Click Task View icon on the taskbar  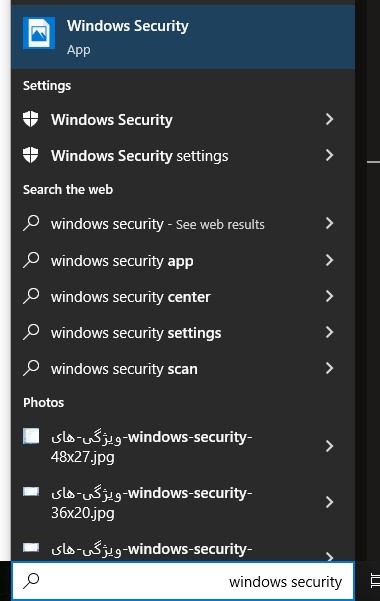coord(375,580)
